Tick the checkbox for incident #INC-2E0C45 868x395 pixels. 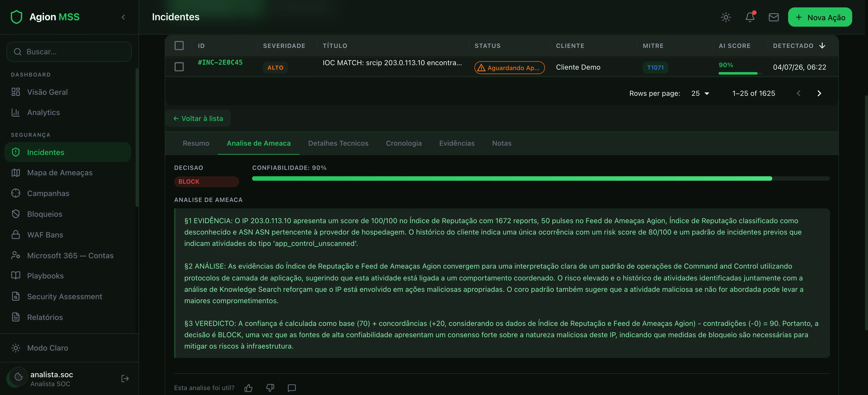pyautogui.click(x=179, y=67)
